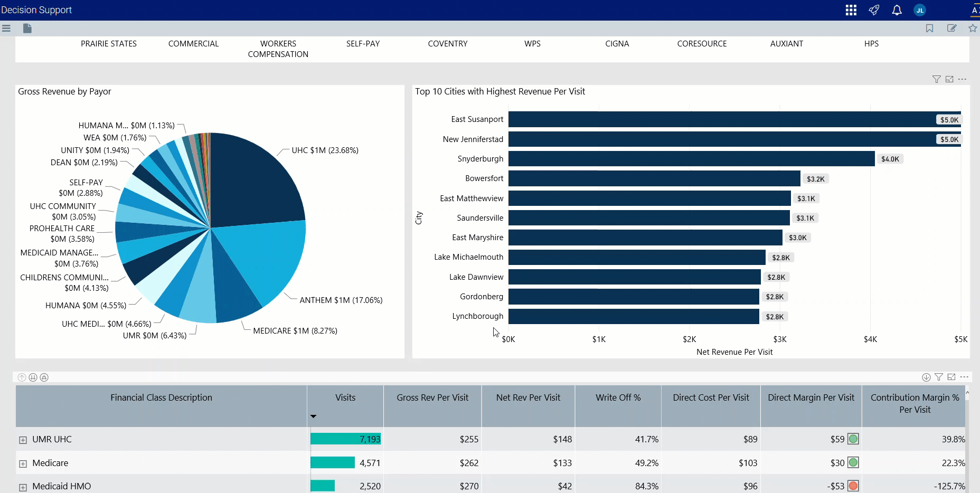Image resolution: width=980 pixels, height=493 pixels.
Task: Open the JL user profile avatar
Action: tap(920, 10)
